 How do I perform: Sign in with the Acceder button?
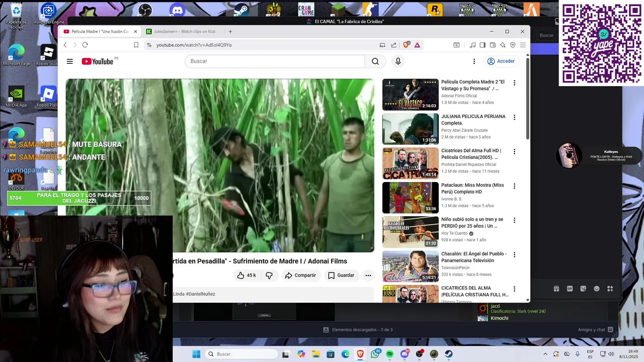[x=501, y=61]
